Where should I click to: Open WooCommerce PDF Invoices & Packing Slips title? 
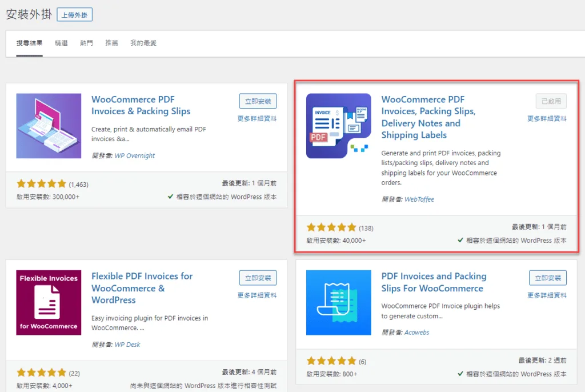tap(141, 105)
